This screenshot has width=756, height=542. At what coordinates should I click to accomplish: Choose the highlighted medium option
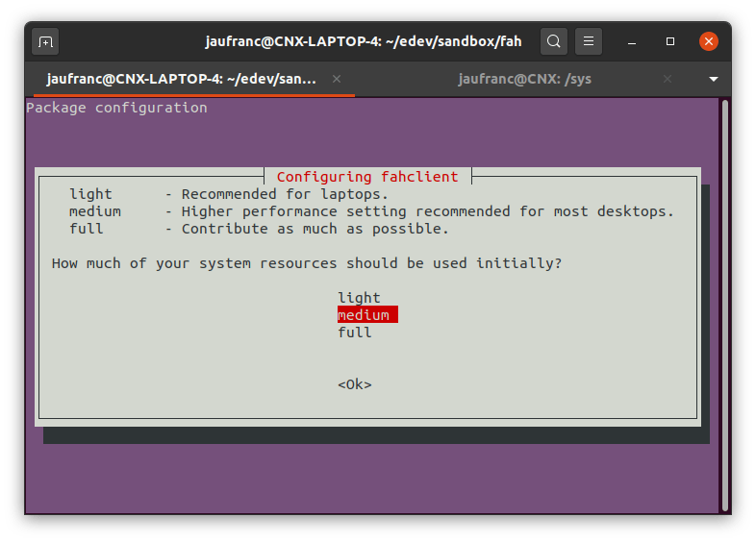coord(367,314)
